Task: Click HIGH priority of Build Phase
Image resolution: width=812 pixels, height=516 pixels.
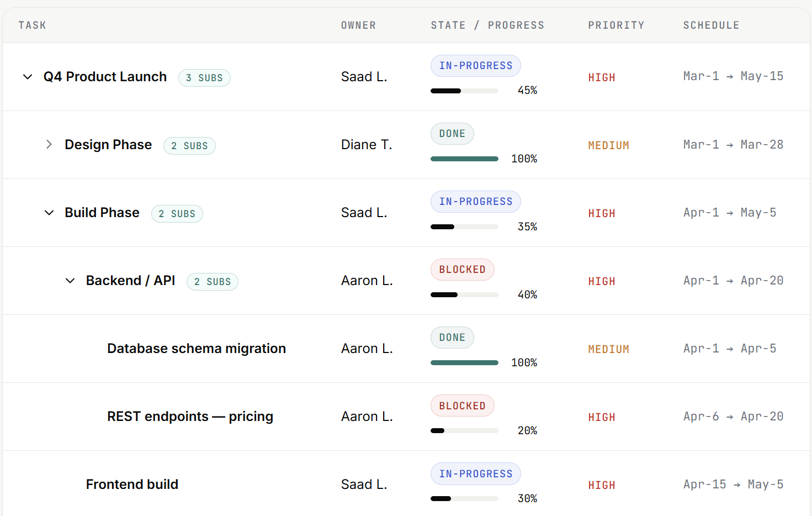Action: tap(602, 214)
